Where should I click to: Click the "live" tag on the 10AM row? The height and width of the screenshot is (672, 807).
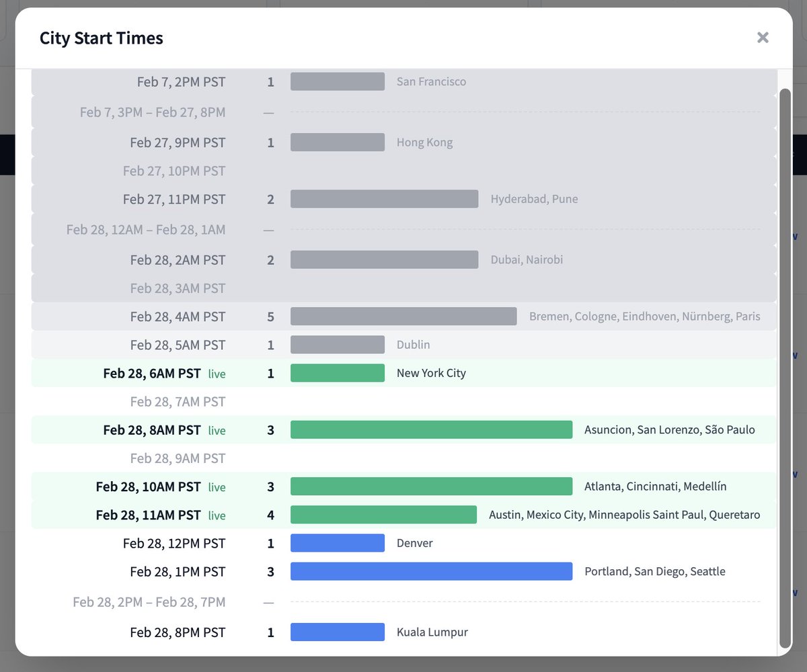[217, 487]
